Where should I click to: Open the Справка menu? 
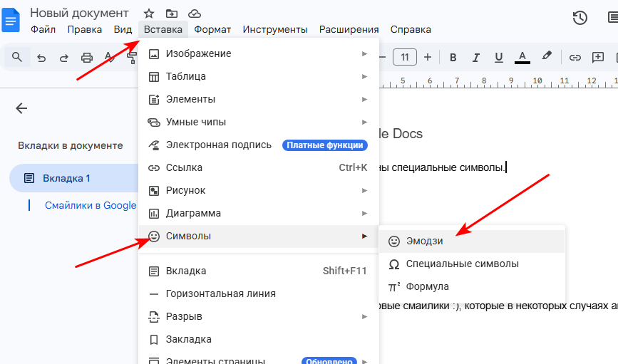tap(411, 29)
